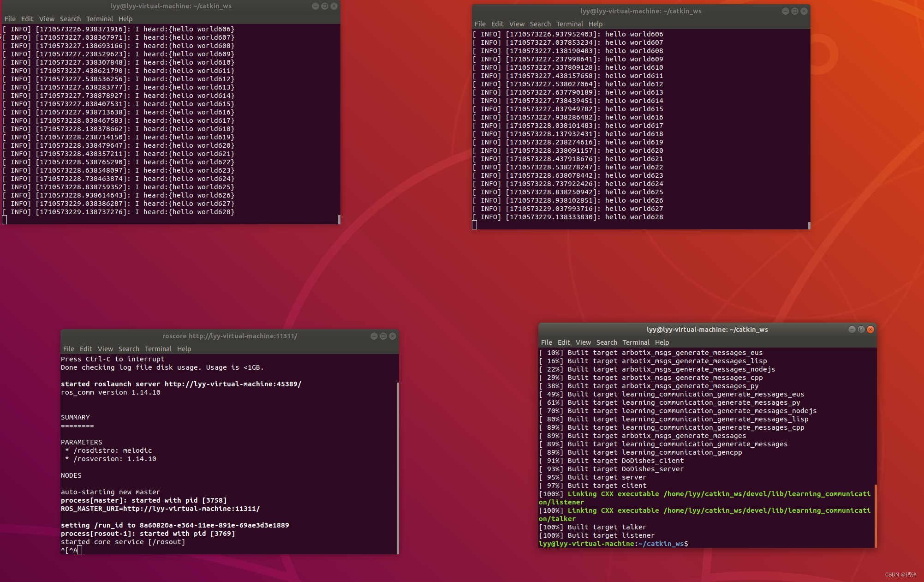This screenshot has width=924, height=582.
Task: Maximize the roscore terminal window
Action: [383, 336]
